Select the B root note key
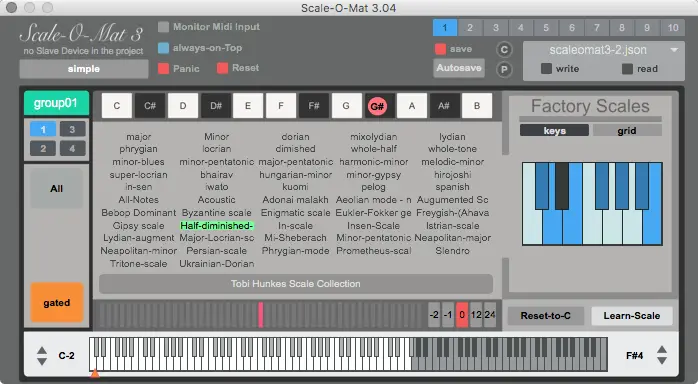The width and height of the screenshot is (698, 384). pyautogui.click(x=477, y=106)
